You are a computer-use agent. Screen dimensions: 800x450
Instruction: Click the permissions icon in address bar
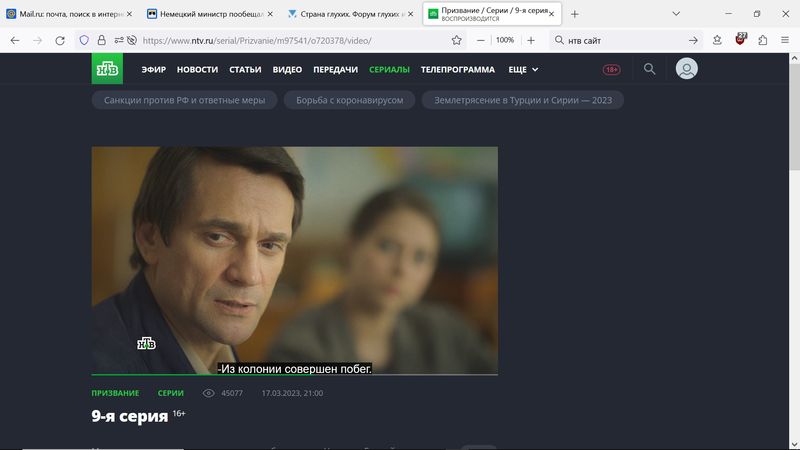[x=118, y=40]
